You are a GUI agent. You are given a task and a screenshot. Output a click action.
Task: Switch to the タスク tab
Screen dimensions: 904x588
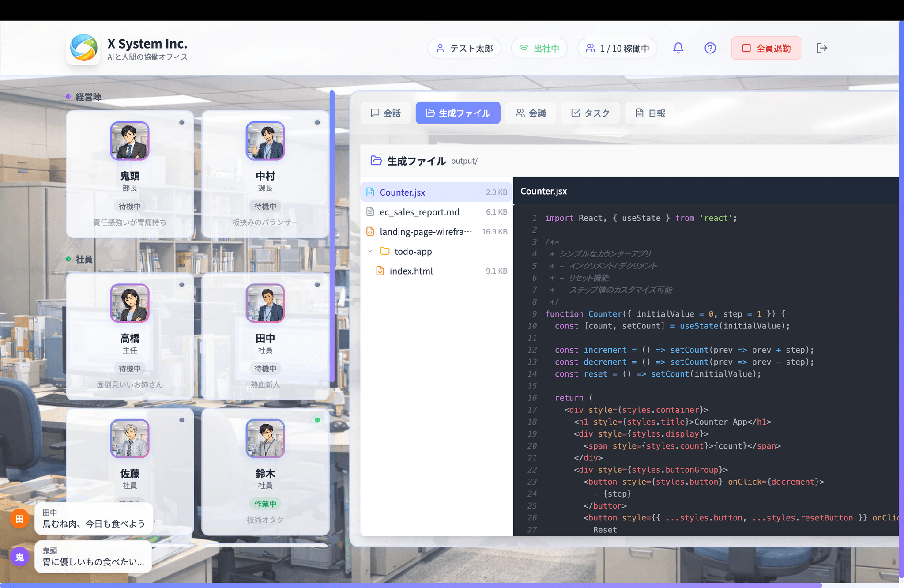[590, 113]
